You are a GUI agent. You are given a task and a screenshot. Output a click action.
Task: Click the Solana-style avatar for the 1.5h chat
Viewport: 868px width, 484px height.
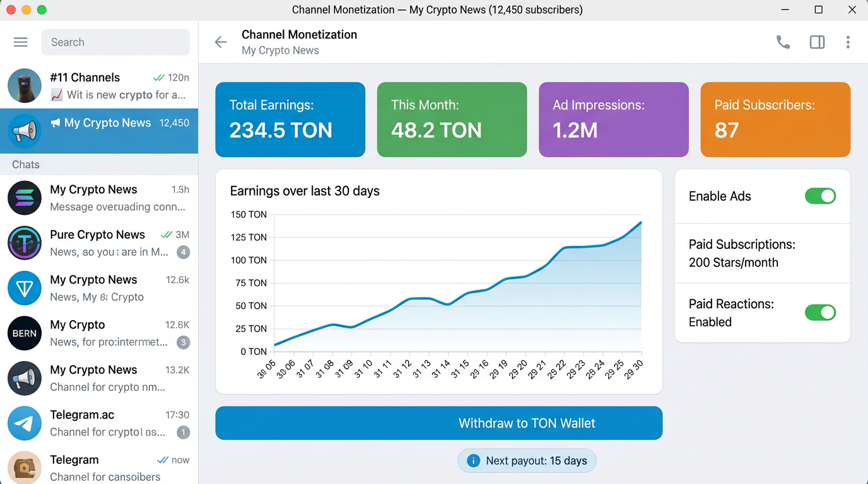coord(25,198)
